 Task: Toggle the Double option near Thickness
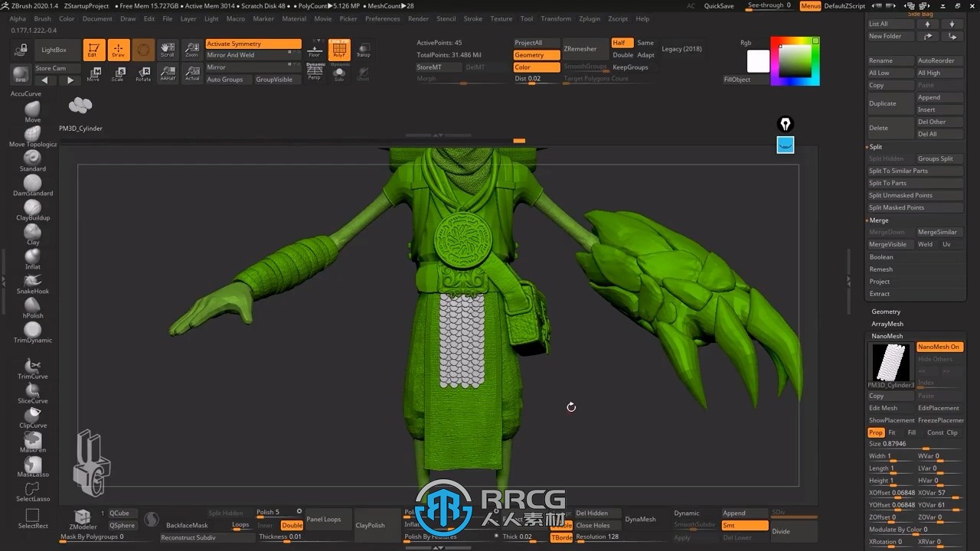(x=292, y=525)
